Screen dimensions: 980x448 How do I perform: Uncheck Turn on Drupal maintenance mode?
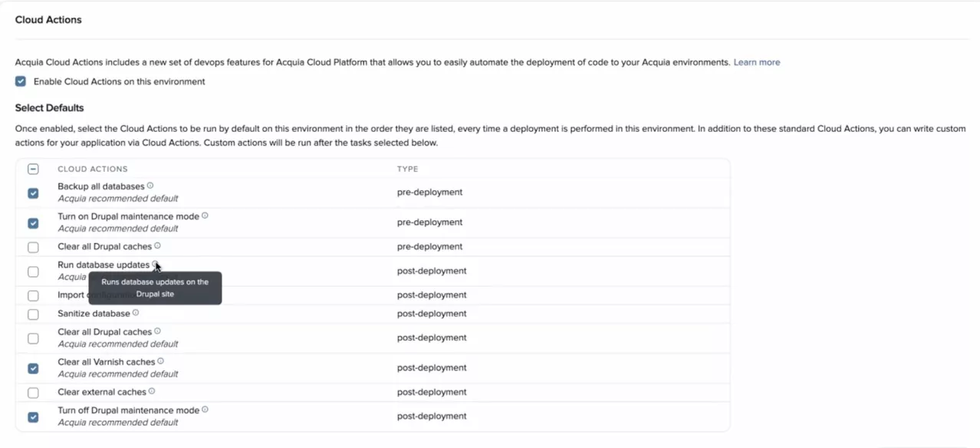point(33,222)
